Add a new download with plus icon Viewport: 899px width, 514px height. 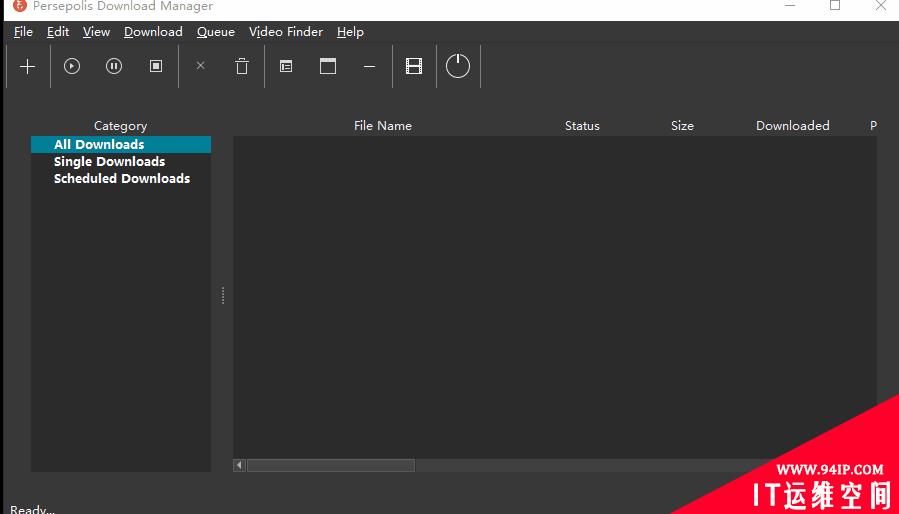[x=28, y=67]
